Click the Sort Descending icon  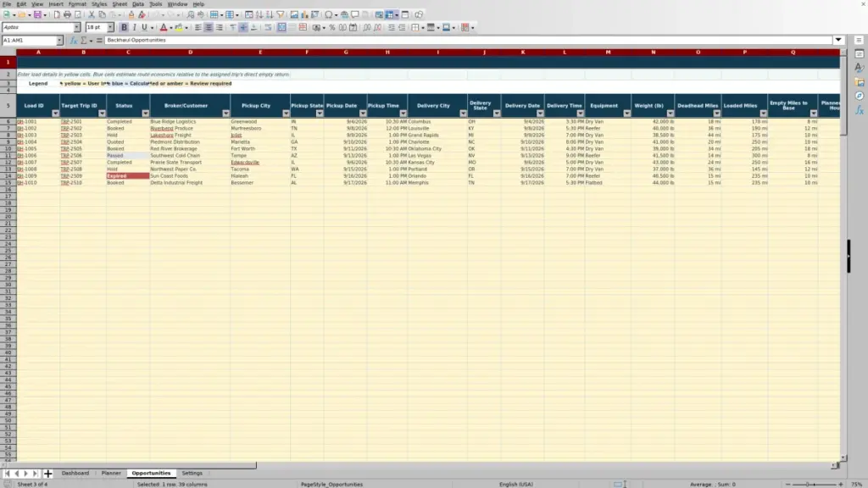(270, 15)
